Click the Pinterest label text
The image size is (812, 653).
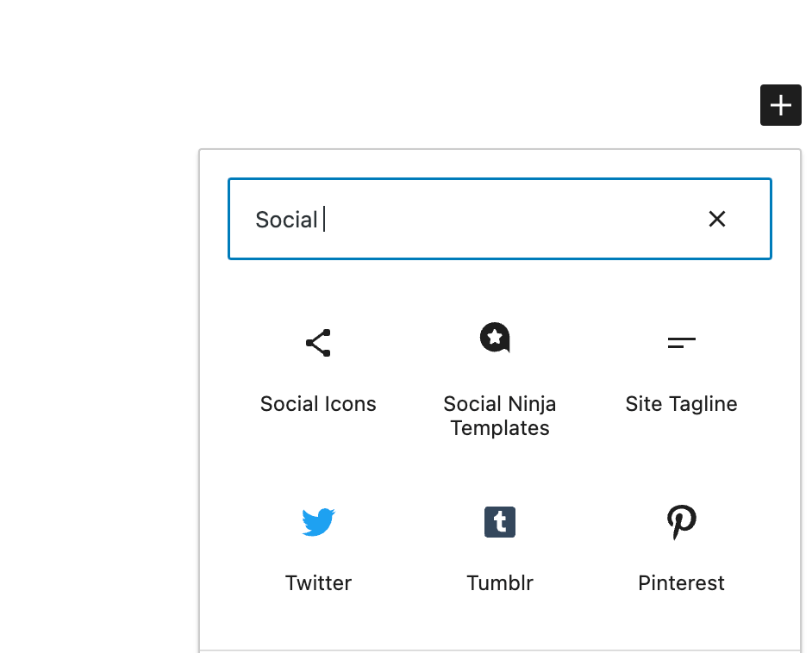[x=681, y=582]
